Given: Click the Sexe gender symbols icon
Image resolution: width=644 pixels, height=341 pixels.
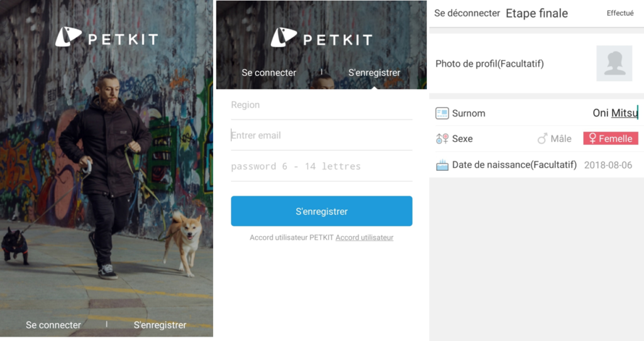Looking at the screenshot, I should pyautogui.click(x=442, y=139).
